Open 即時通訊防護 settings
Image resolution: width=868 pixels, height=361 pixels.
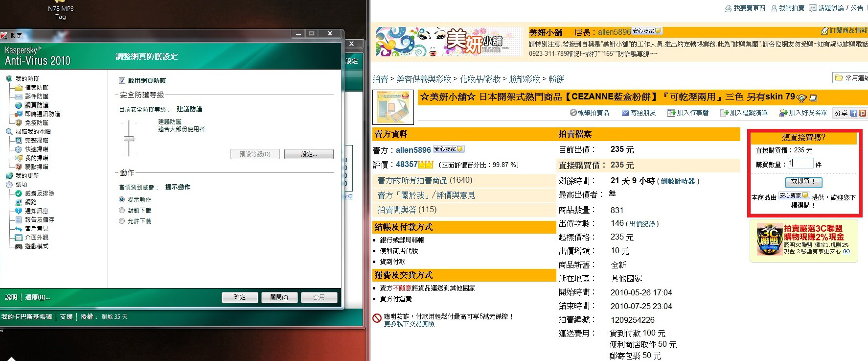coord(42,114)
